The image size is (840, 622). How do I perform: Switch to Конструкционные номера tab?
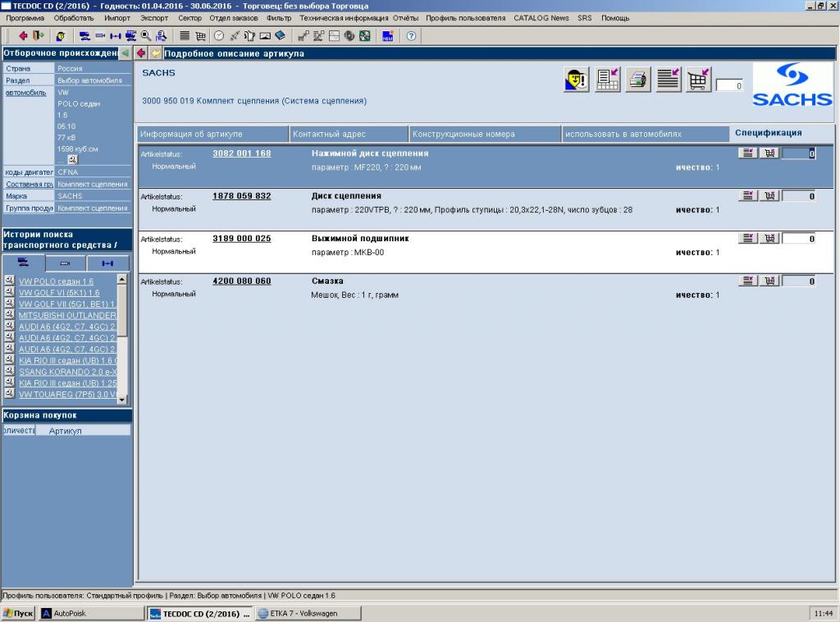[x=485, y=134]
